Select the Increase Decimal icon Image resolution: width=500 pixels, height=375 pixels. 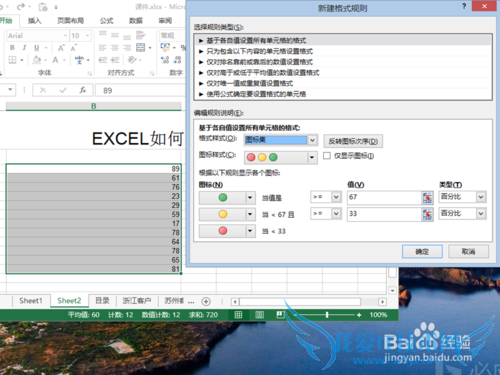[x=165, y=60]
